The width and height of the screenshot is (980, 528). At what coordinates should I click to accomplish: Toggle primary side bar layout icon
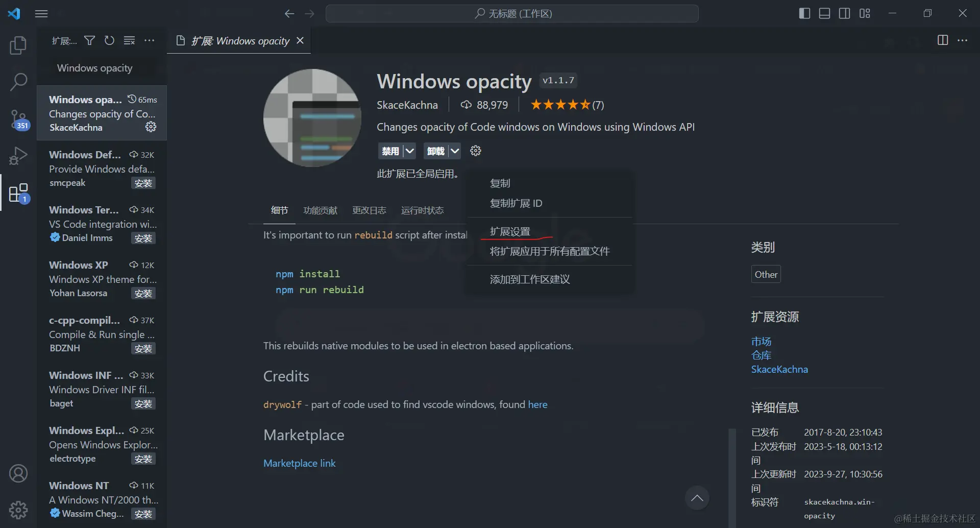click(x=804, y=13)
